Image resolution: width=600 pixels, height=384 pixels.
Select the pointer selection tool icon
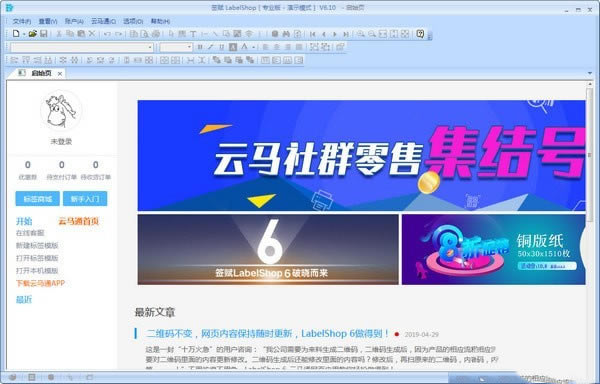[171, 34]
